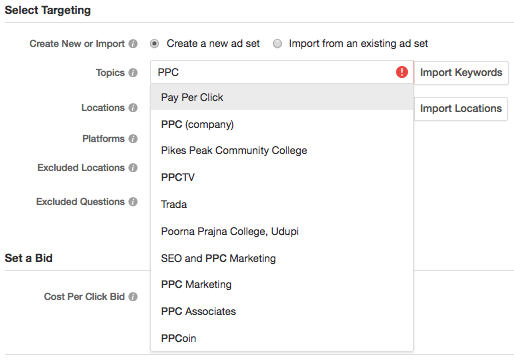The image size is (514, 363).
Task: Choose PPC Associates suggestion
Action: pyautogui.click(x=282, y=311)
